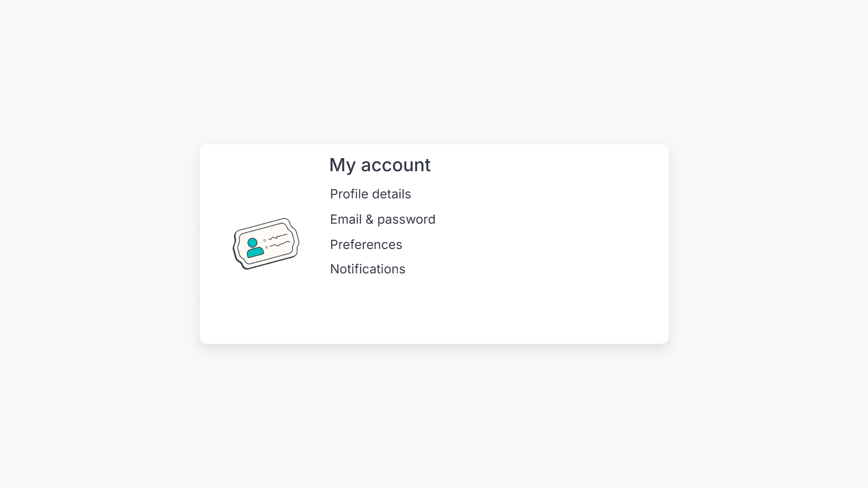Screen dimensions: 868x488
Task: Click the Profile details entry
Action: 370,194
